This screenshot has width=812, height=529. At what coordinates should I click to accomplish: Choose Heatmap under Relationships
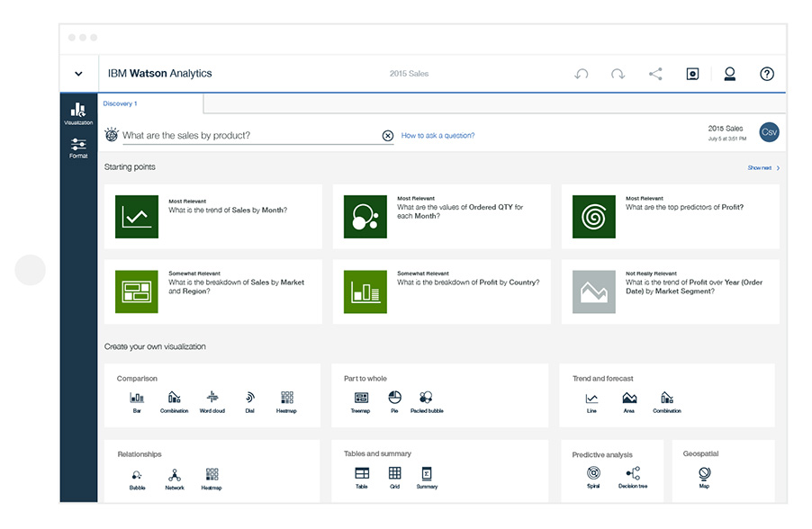pyautogui.click(x=212, y=480)
